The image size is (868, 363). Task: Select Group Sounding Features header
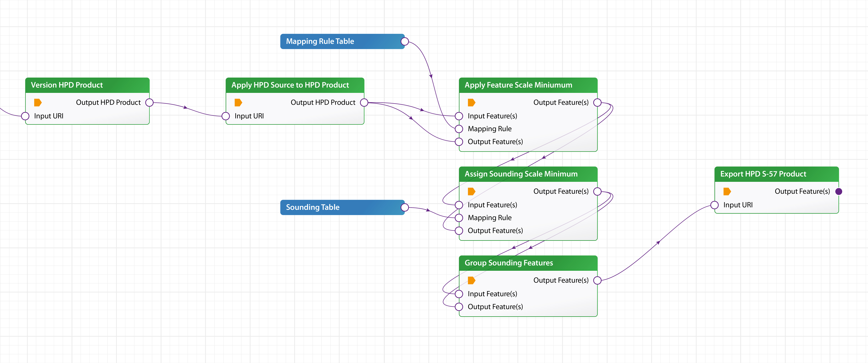528,263
